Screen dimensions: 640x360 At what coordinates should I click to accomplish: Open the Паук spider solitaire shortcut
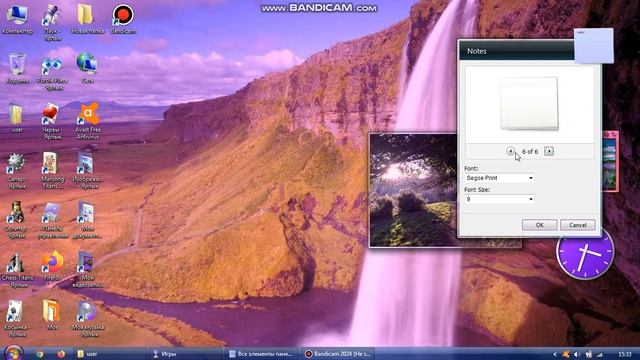pos(52,22)
